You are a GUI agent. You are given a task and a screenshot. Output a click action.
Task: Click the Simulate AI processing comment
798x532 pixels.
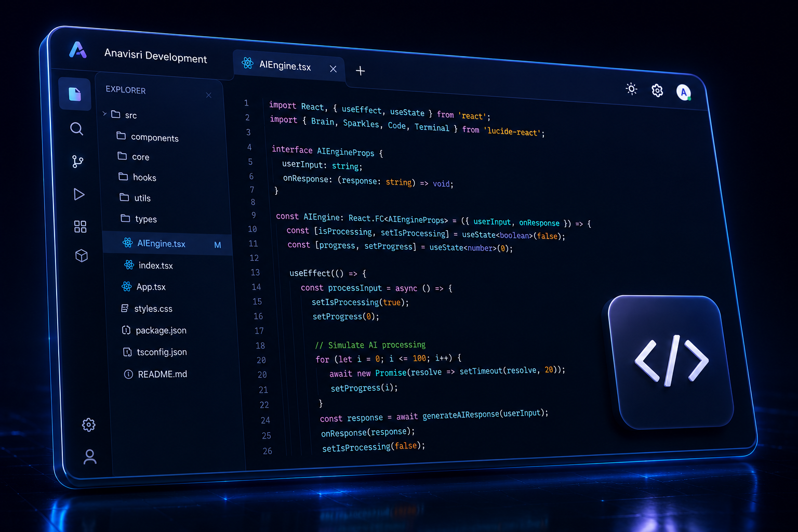point(370,345)
